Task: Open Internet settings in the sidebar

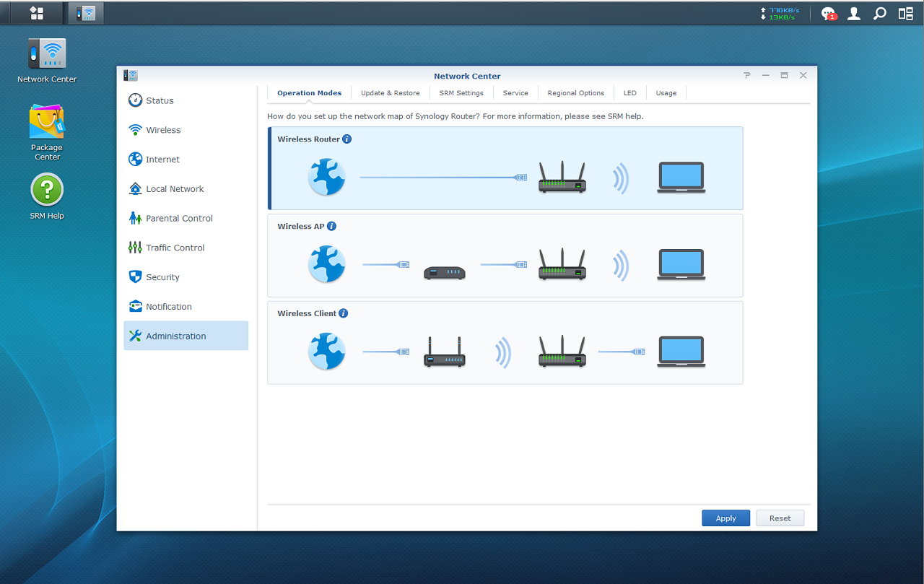Action: click(186, 160)
